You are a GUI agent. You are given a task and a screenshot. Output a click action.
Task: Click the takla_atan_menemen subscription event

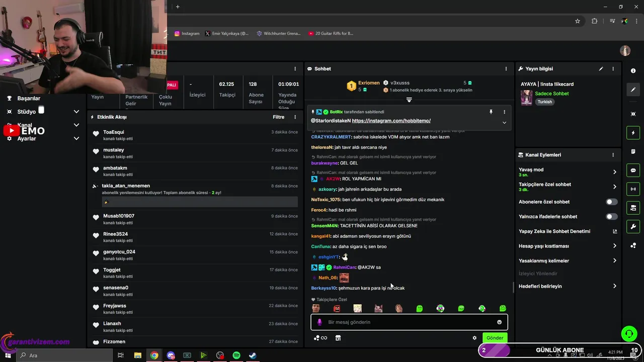coord(196,195)
